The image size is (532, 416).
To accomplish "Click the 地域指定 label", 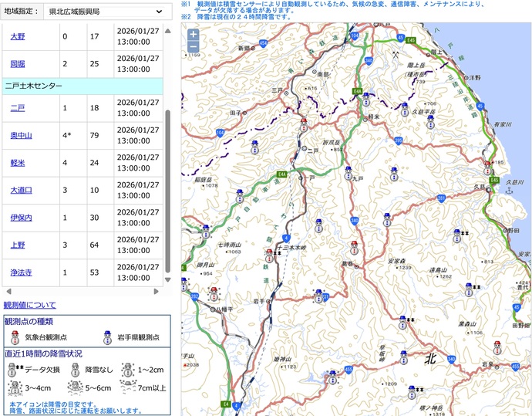I will click(x=22, y=12).
